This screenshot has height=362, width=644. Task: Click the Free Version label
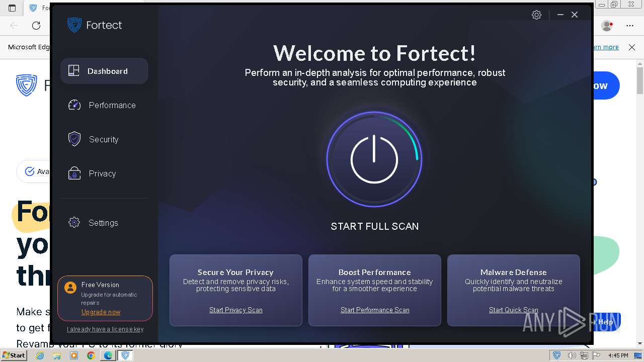[x=100, y=285]
